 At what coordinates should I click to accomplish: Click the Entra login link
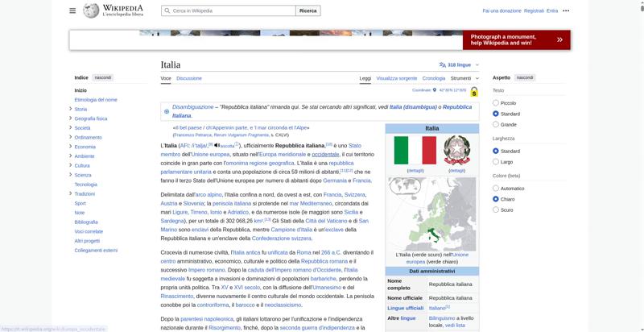(552, 10)
